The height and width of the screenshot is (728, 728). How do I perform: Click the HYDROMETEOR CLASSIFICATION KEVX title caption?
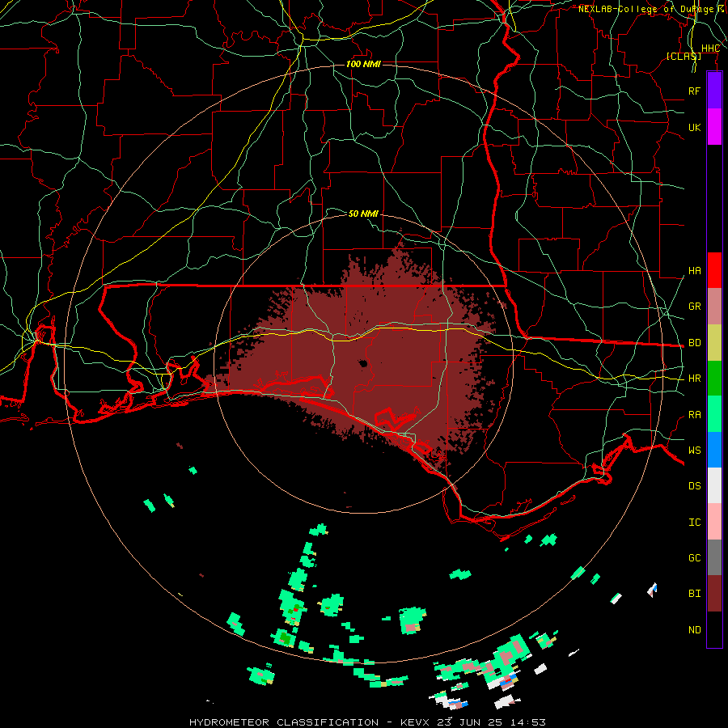(x=367, y=722)
